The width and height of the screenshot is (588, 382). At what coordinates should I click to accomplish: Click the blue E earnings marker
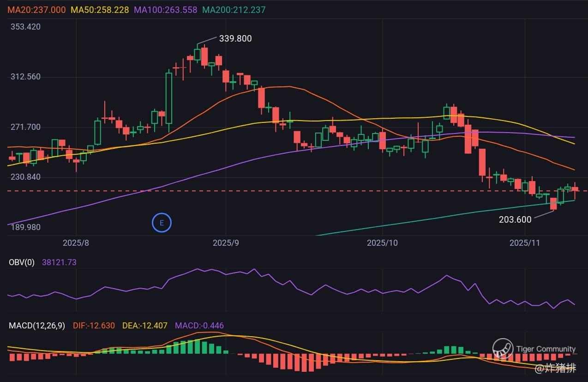point(162,223)
